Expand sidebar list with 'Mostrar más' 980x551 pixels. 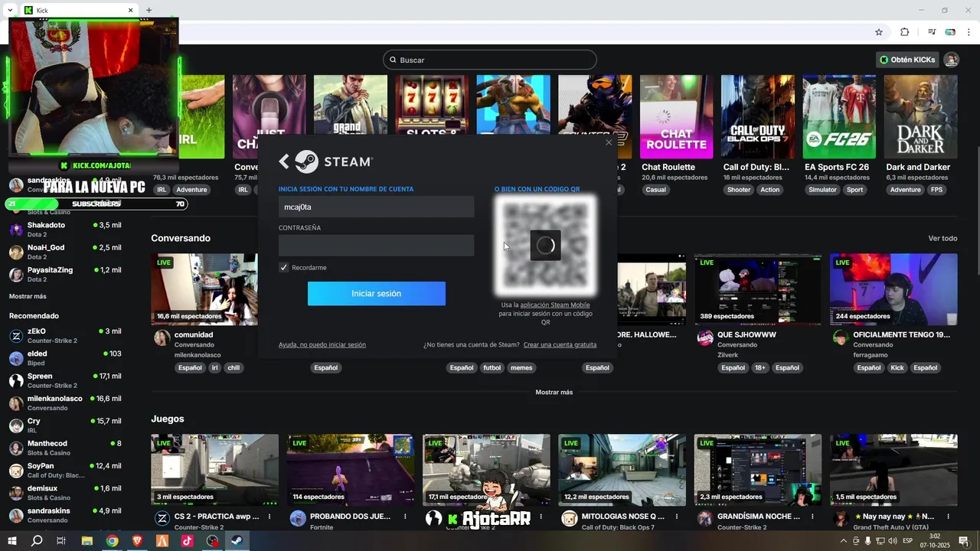(x=28, y=296)
